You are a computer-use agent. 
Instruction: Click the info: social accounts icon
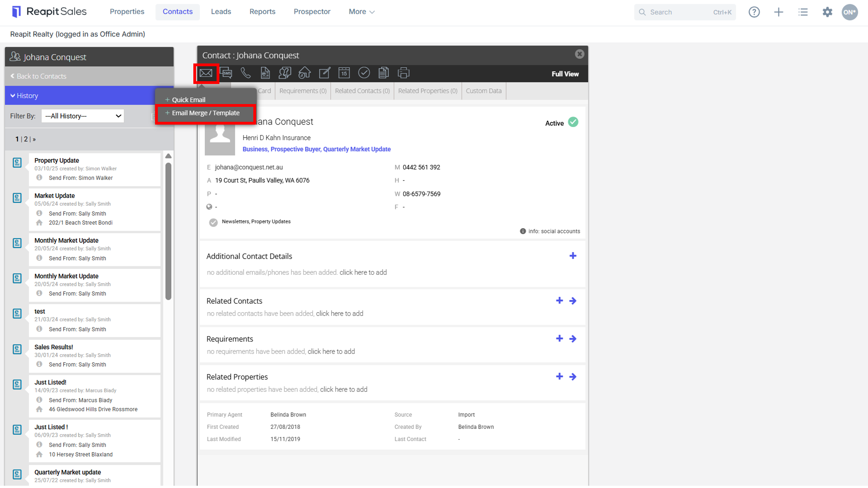point(523,231)
